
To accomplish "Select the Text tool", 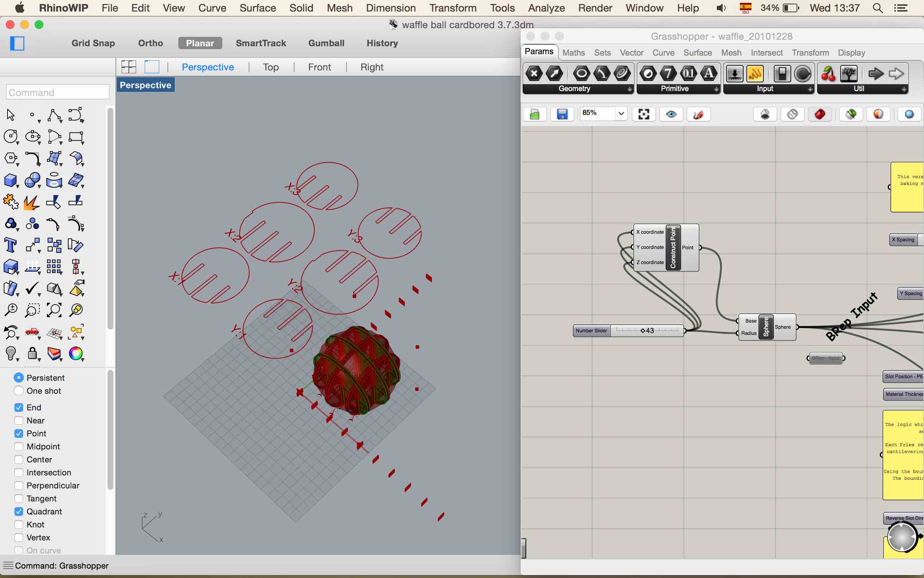I will coord(10,245).
